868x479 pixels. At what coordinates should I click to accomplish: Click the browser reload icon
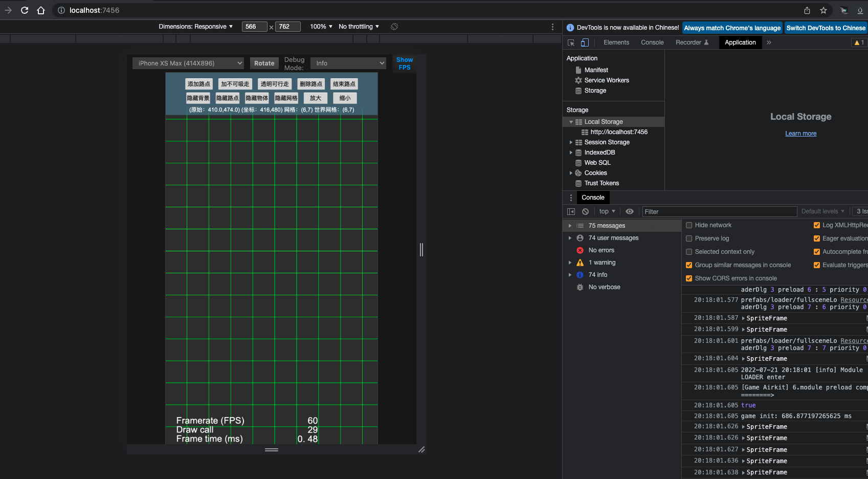click(x=25, y=10)
